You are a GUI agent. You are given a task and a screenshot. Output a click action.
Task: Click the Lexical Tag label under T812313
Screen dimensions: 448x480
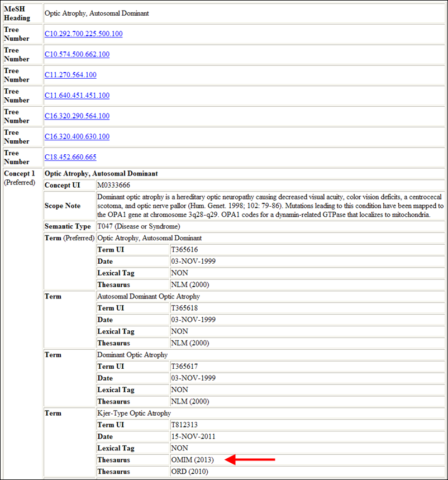click(116, 448)
